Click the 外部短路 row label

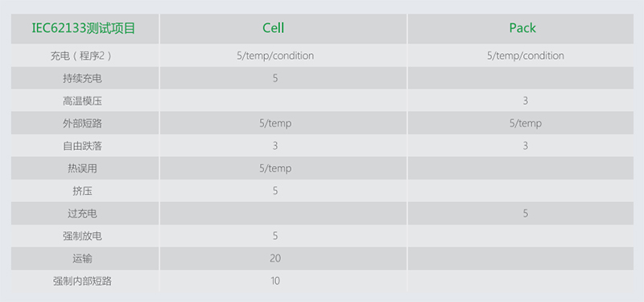click(x=82, y=124)
